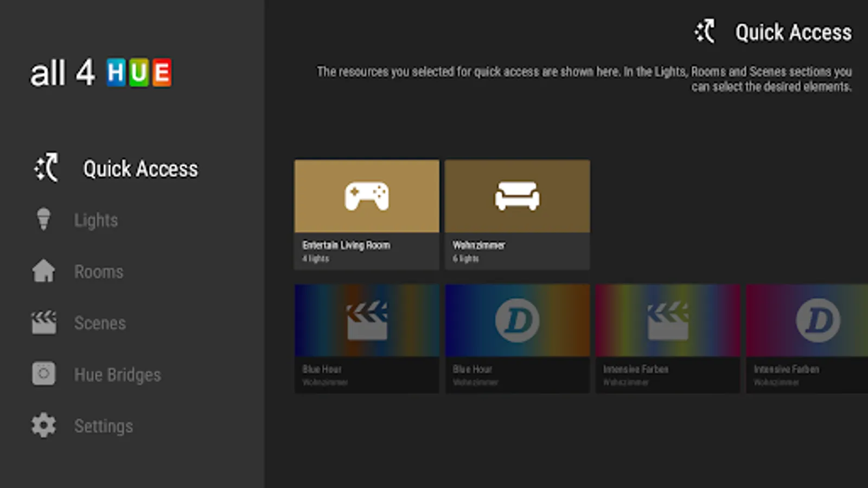
Task: Activate the D icon on Intensive Farben scene
Action: [818, 320]
